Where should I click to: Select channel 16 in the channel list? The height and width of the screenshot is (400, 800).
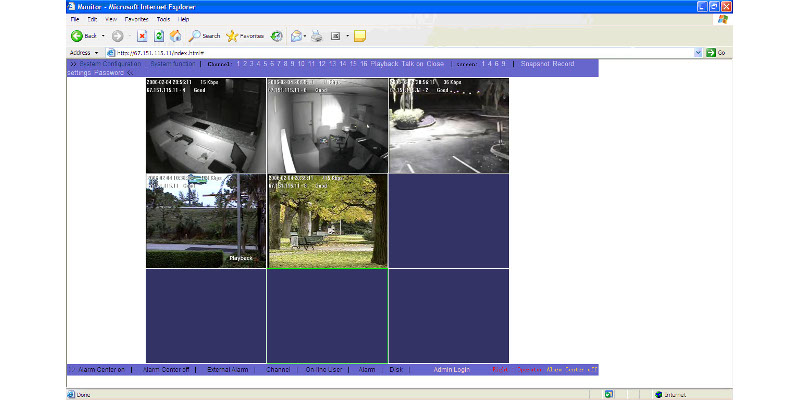tap(363, 64)
